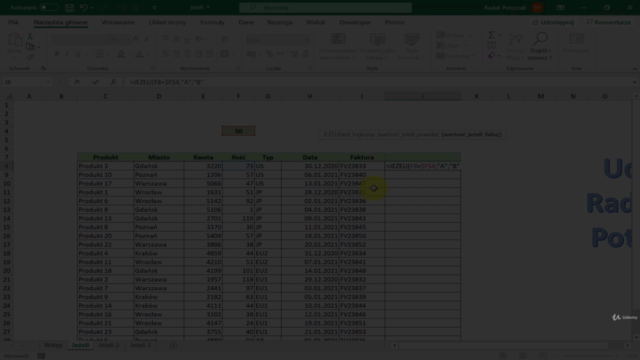Switch to the Formuły tab
640x360 pixels.
coord(212,22)
